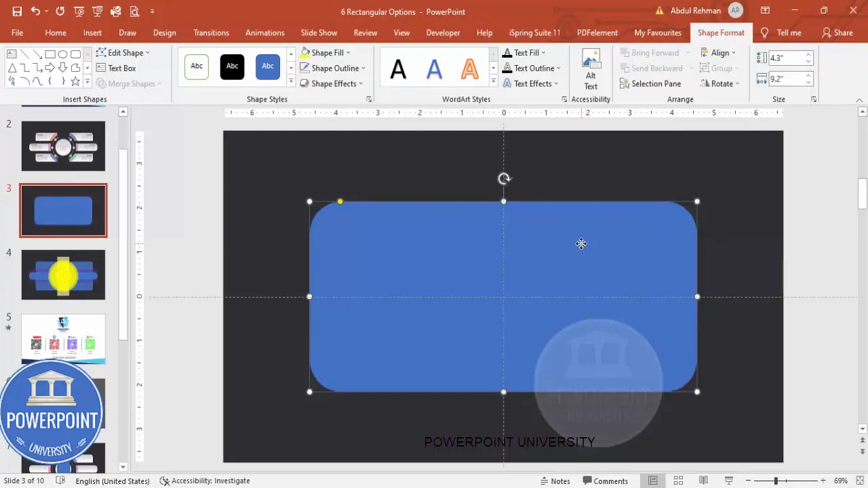Image resolution: width=868 pixels, height=488 pixels.
Task: Select the Down Arrow shape
Action: coord(62,68)
